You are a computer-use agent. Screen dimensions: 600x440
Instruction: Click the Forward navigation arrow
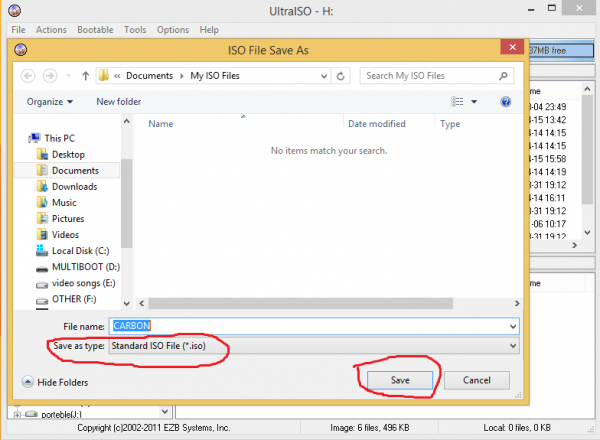coord(50,76)
